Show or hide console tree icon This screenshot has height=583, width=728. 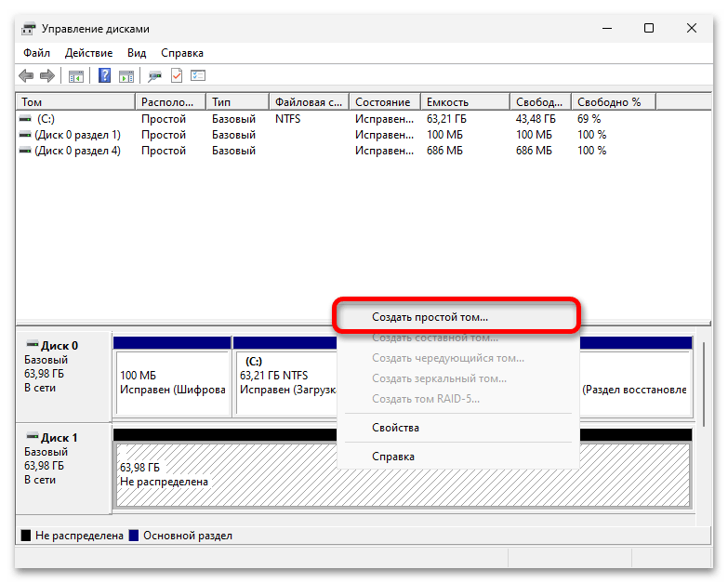click(75, 75)
